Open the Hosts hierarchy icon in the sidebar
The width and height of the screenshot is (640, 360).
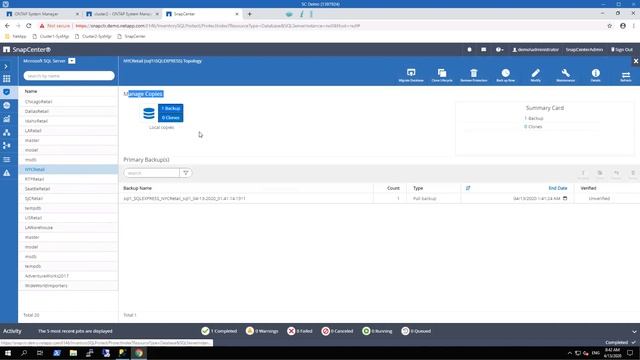7,132
